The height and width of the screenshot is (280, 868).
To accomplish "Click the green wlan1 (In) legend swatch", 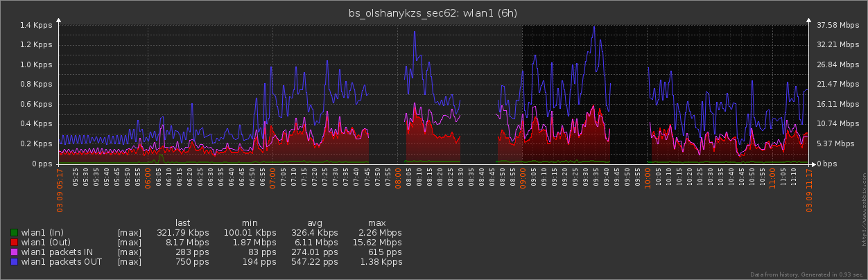I will pos(14,233).
